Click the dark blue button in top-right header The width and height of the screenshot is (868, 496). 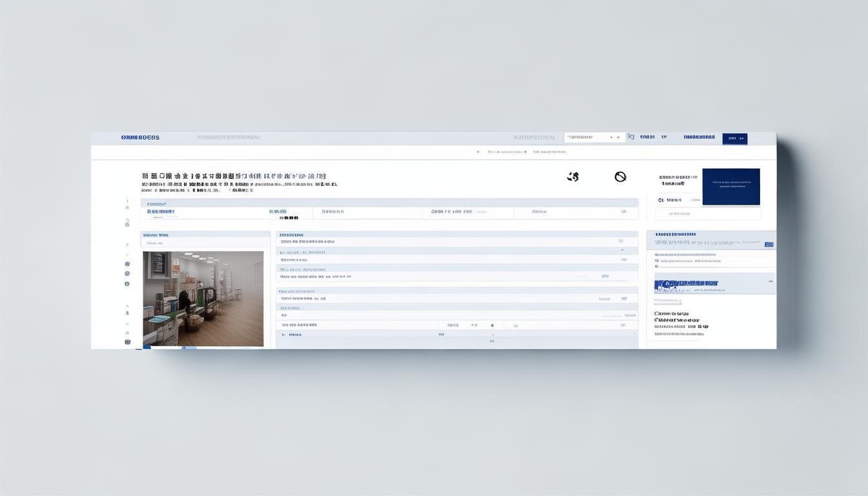734,138
